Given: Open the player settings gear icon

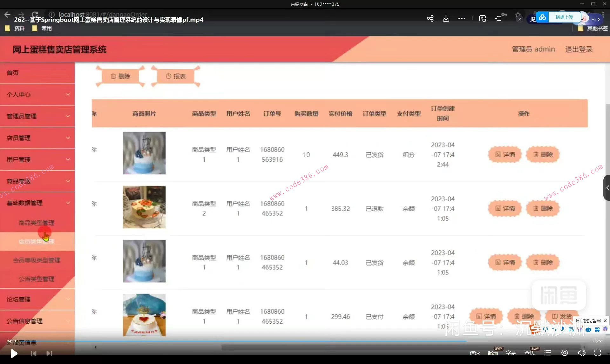Looking at the screenshot, I should pyautogui.click(x=565, y=353).
